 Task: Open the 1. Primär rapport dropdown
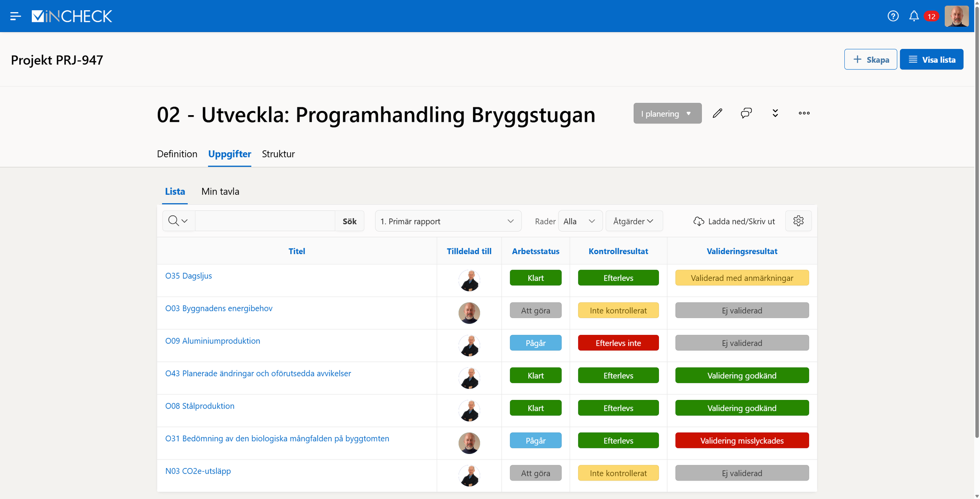pyautogui.click(x=448, y=221)
